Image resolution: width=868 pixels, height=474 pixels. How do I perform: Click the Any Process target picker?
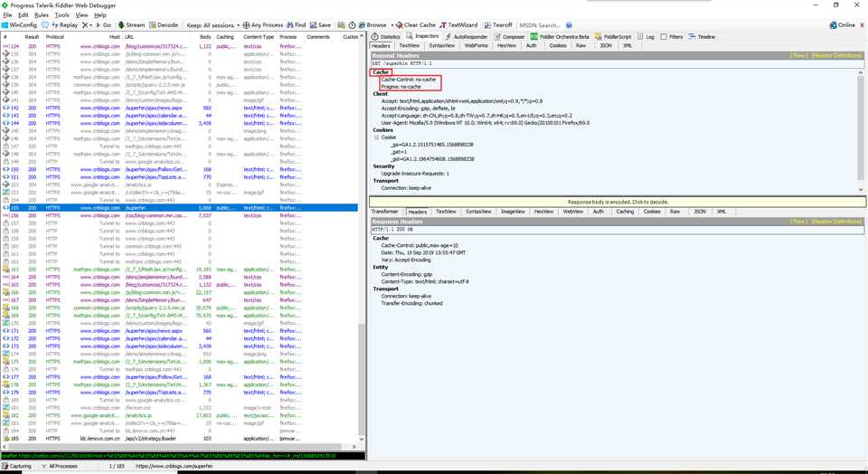click(263, 25)
